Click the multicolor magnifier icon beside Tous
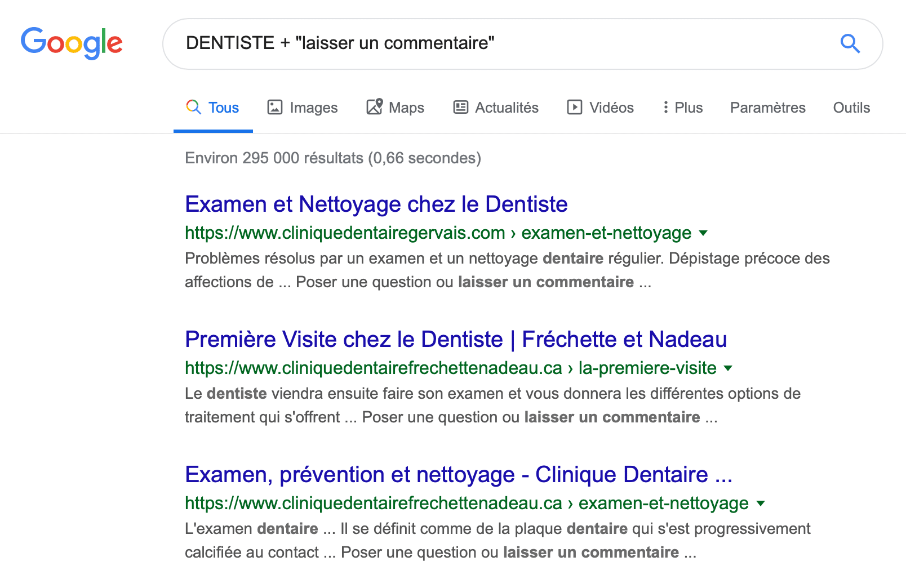 coord(193,107)
